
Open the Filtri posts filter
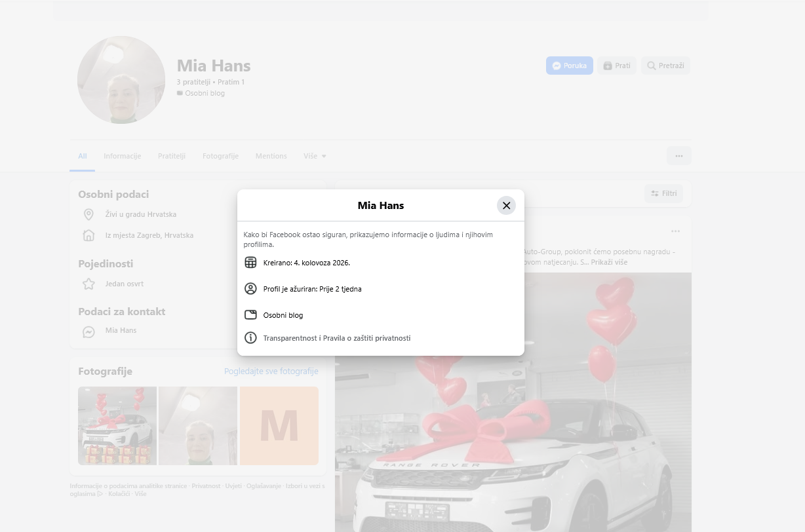pyautogui.click(x=663, y=194)
